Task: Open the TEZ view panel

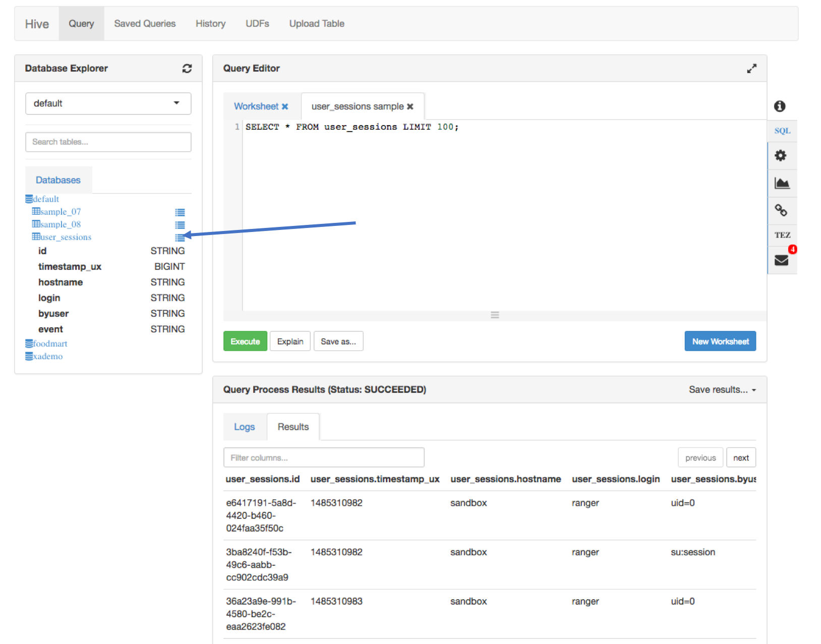Action: point(782,234)
